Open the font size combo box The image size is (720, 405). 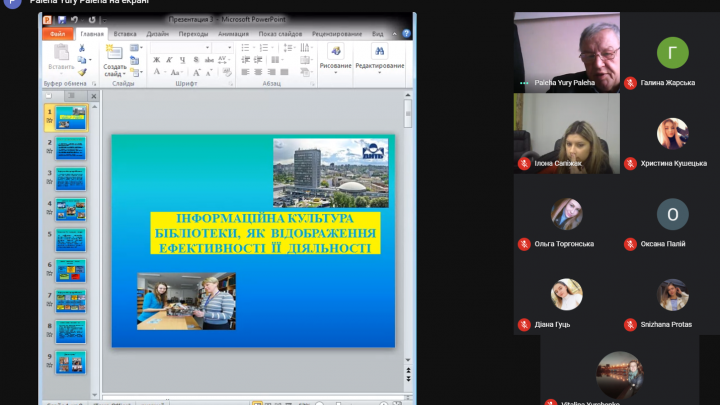222,48
